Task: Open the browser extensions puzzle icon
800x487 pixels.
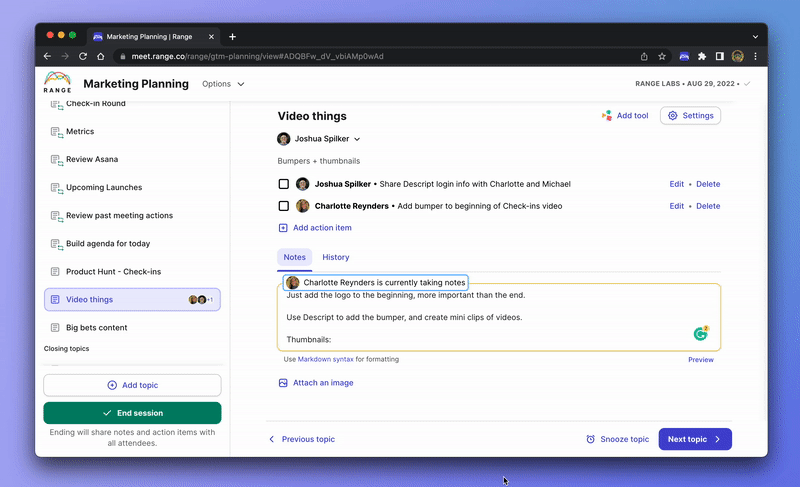Action: coord(702,57)
